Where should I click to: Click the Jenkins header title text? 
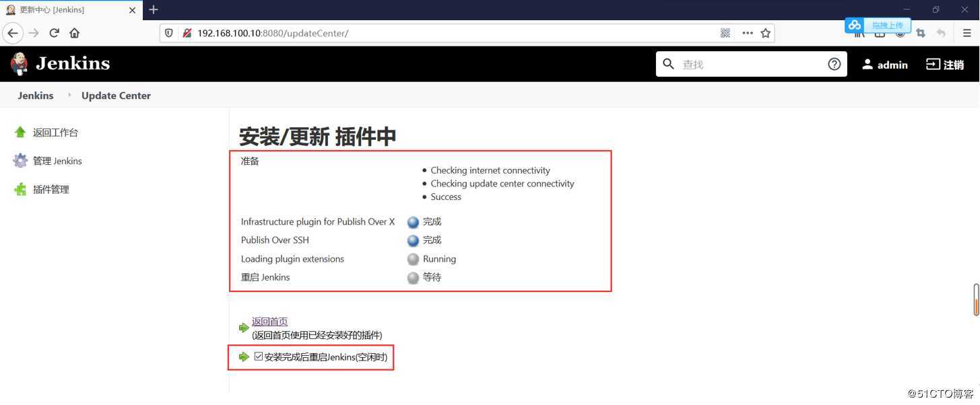73,64
